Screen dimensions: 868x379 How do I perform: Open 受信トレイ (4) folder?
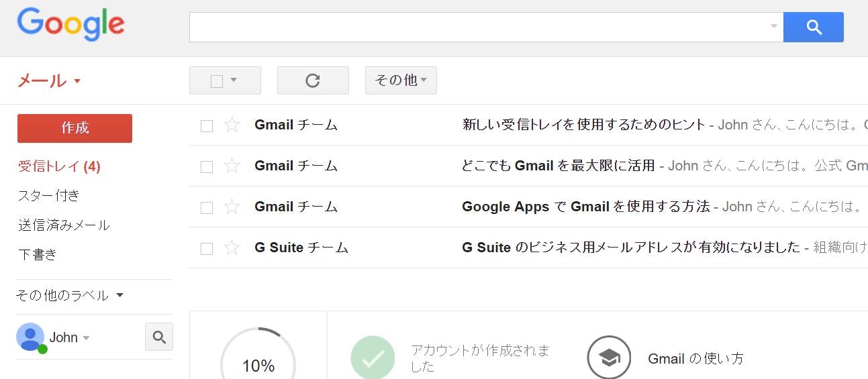(x=59, y=166)
